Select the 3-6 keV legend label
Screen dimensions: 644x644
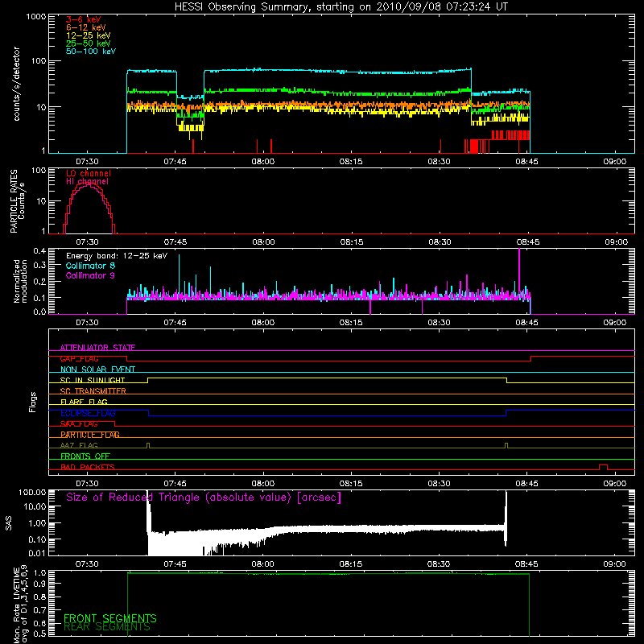[84, 19]
